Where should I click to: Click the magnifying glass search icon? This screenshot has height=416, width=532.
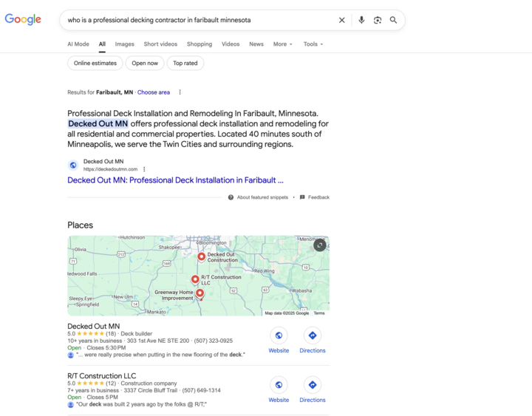click(393, 20)
